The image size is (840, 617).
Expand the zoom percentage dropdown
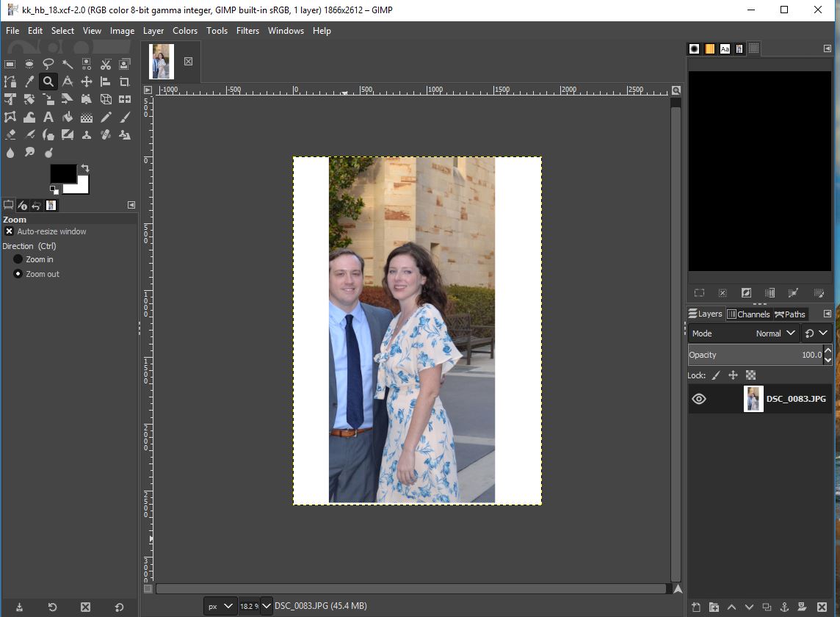point(266,606)
